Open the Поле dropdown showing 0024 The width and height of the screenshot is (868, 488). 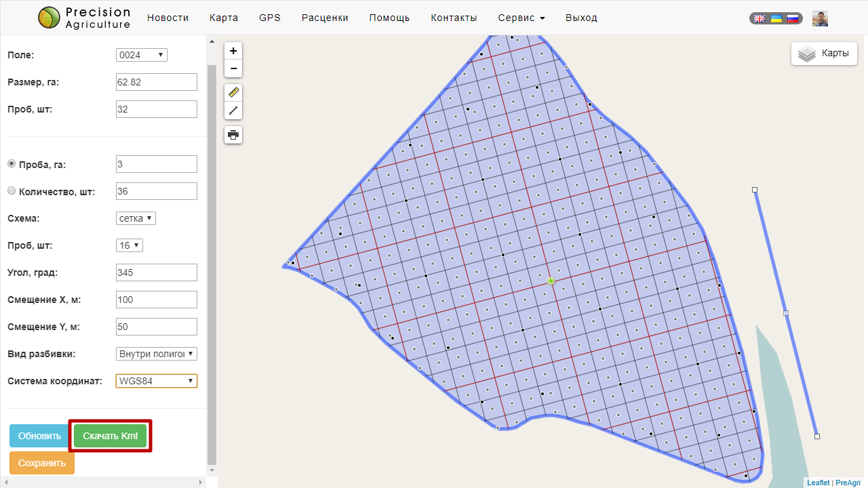[x=142, y=55]
